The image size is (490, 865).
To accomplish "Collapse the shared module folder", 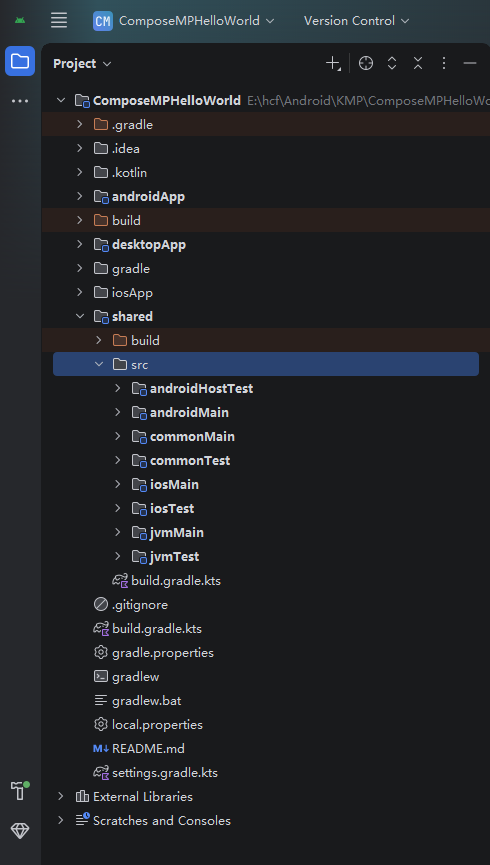I will click(80, 316).
